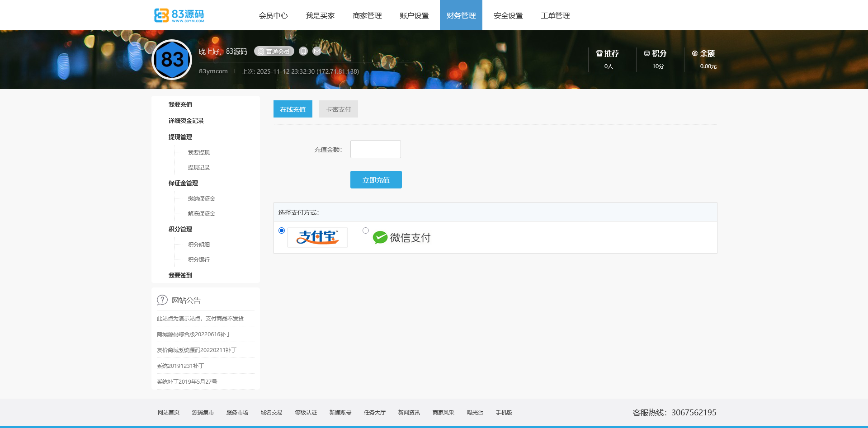Click the 商家风采 footer link
The width and height of the screenshot is (868, 428).
click(443, 413)
